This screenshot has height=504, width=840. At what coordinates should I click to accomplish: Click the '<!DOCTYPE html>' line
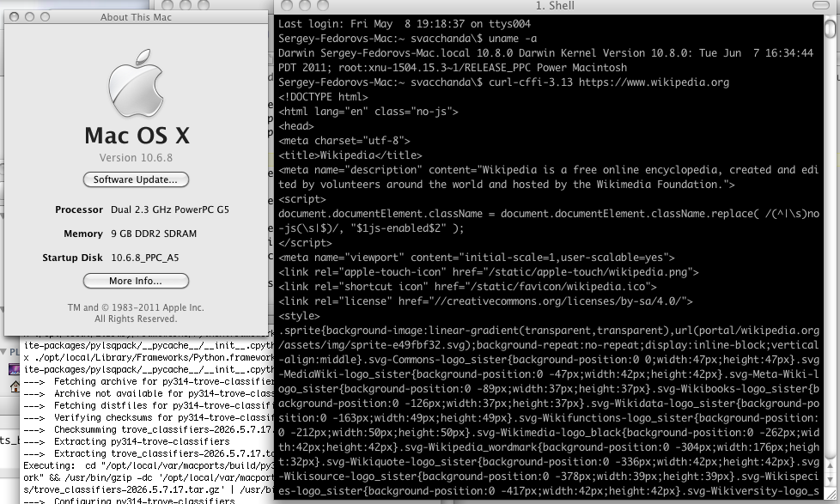pyautogui.click(x=323, y=97)
